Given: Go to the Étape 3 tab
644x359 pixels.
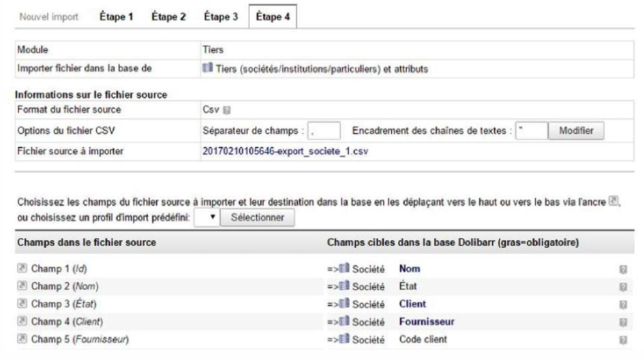Looking at the screenshot, I should (221, 17).
